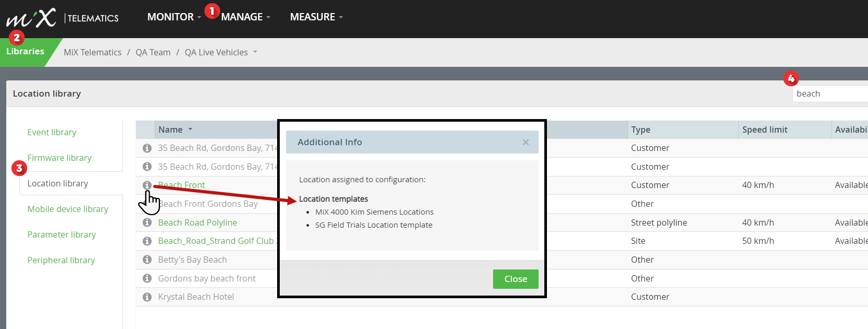Open info icon for Beach Road Polyline row

tap(147, 222)
